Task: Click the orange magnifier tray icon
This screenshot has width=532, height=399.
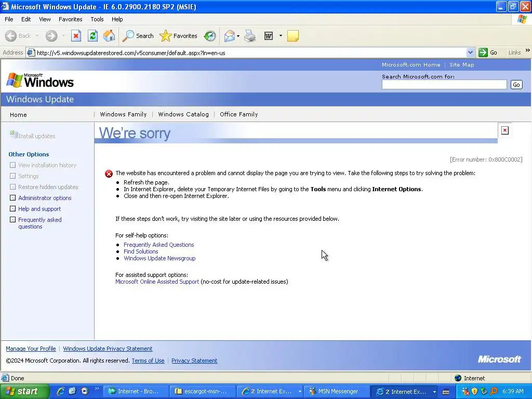Action: coord(494,392)
